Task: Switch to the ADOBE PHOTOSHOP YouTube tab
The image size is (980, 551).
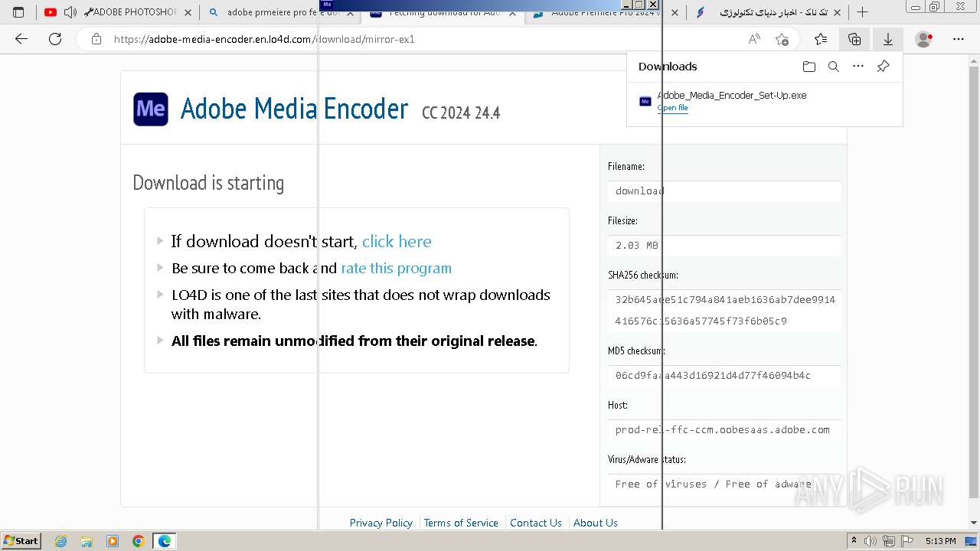Action: [x=119, y=12]
